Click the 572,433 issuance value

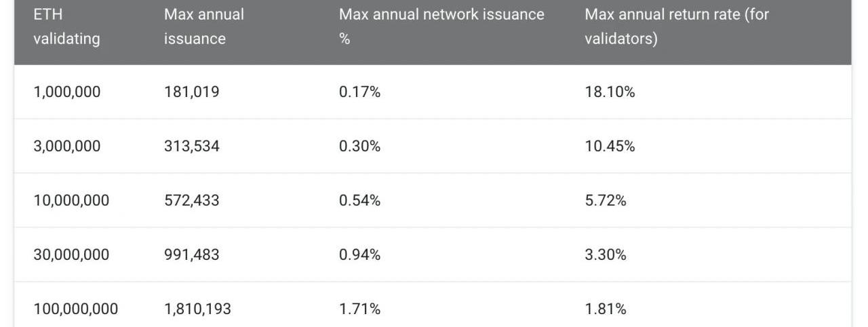coord(191,201)
